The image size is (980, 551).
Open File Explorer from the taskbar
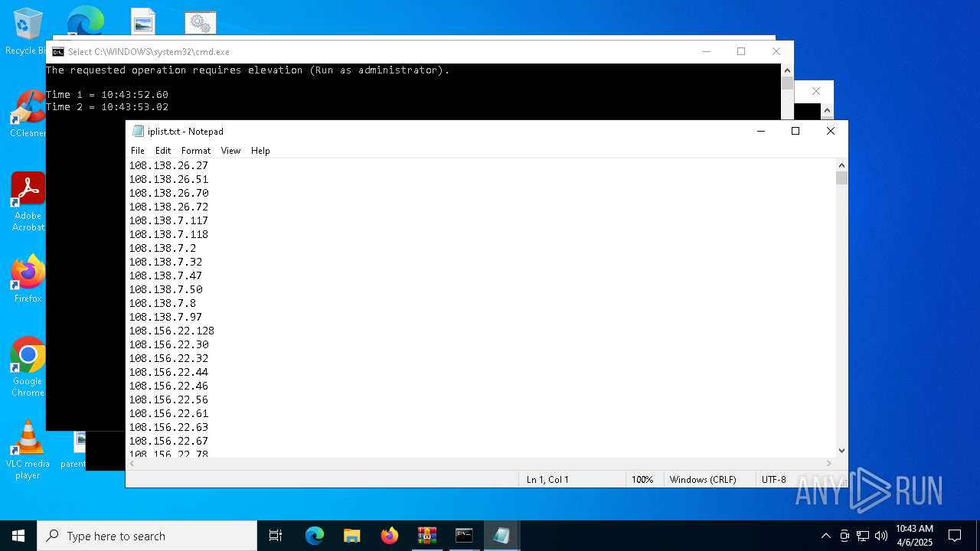[352, 536]
